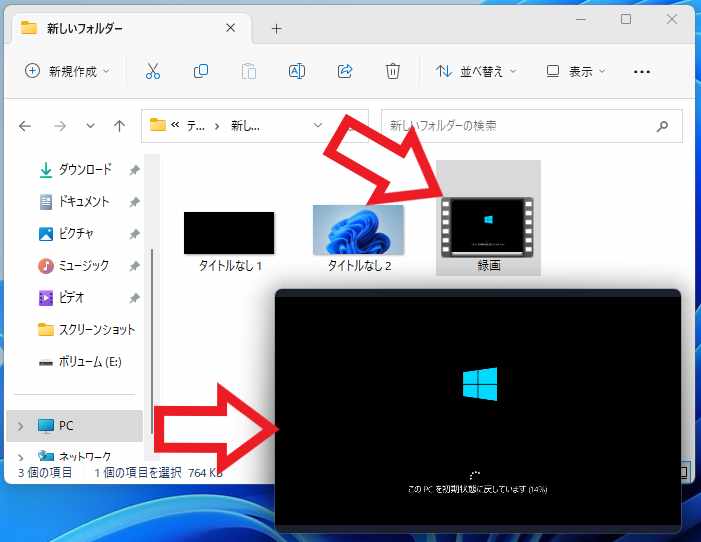The image size is (701, 542).
Task: Click the Paste clipboard icon
Action: [249, 71]
